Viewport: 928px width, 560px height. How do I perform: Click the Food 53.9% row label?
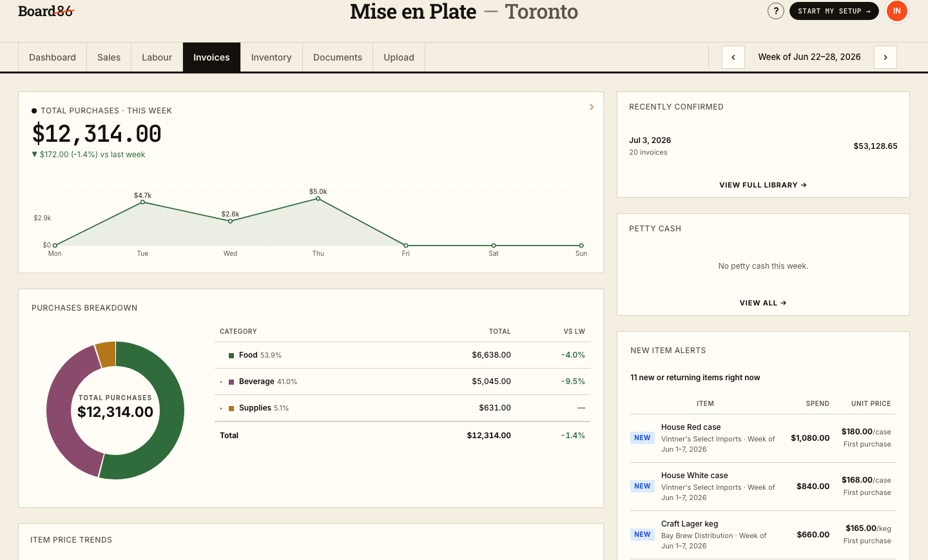pyautogui.click(x=260, y=355)
